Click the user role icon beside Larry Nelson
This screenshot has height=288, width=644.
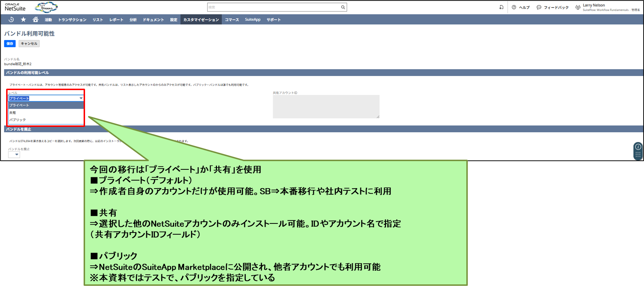pos(578,7)
